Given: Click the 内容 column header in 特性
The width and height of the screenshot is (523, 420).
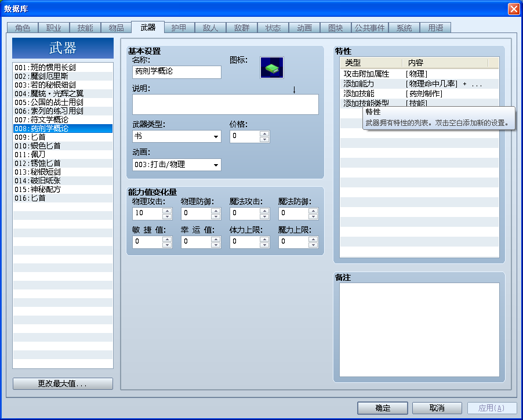Looking at the screenshot, I should pyautogui.click(x=445, y=63).
